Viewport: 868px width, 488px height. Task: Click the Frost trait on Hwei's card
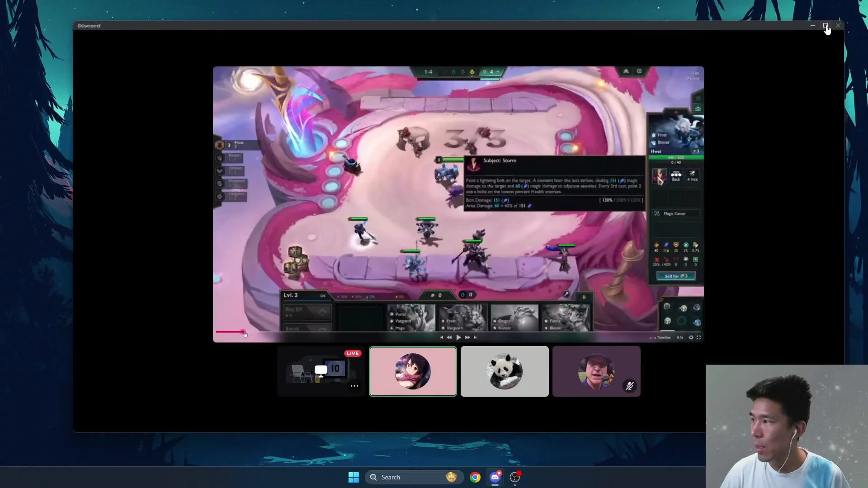[x=659, y=135]
